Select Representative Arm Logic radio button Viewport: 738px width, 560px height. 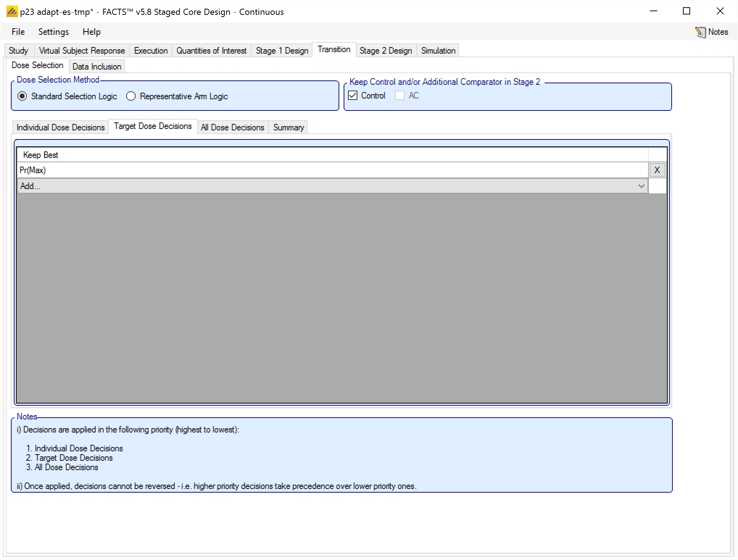coord(131,96)
